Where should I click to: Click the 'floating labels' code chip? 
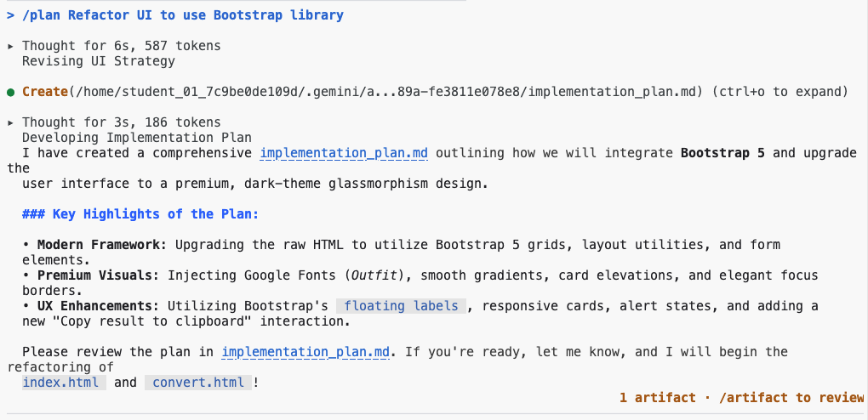click(x=402, y=306)
